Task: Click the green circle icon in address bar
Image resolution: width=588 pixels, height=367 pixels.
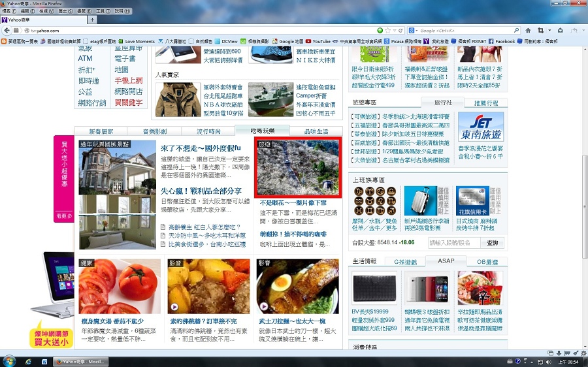Action: (380, 30)
